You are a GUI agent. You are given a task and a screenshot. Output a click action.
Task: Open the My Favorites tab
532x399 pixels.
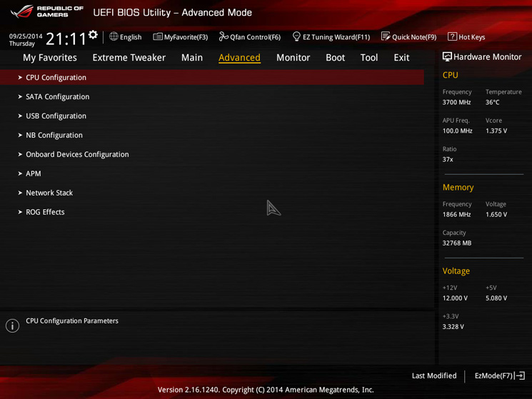pos(50,58)
